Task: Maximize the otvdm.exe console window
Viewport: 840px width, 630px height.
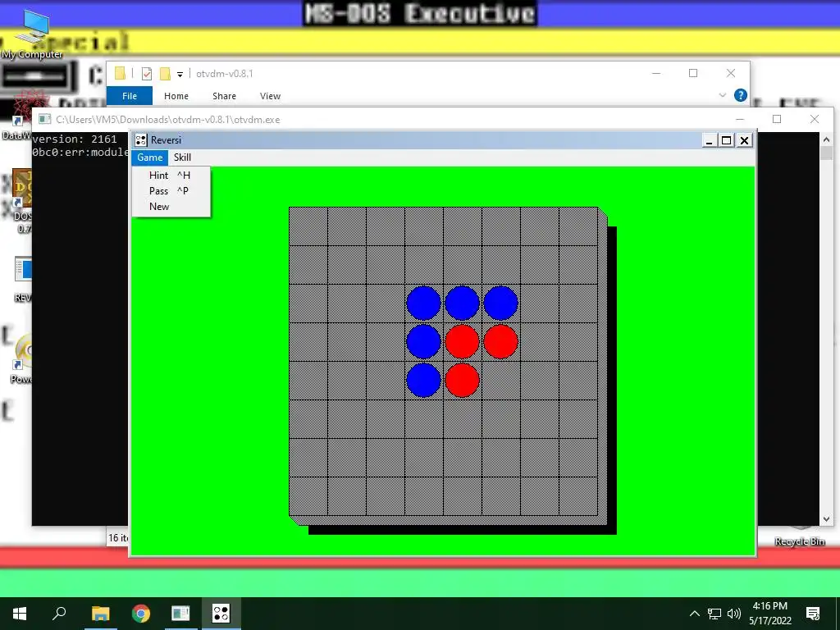Action: click(777, 119)
